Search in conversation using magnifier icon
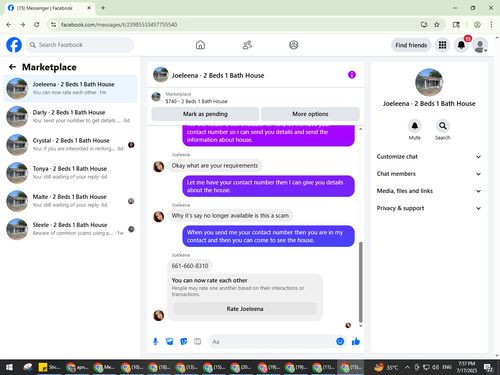The image size is (500, 375). (x=443, y=126)
